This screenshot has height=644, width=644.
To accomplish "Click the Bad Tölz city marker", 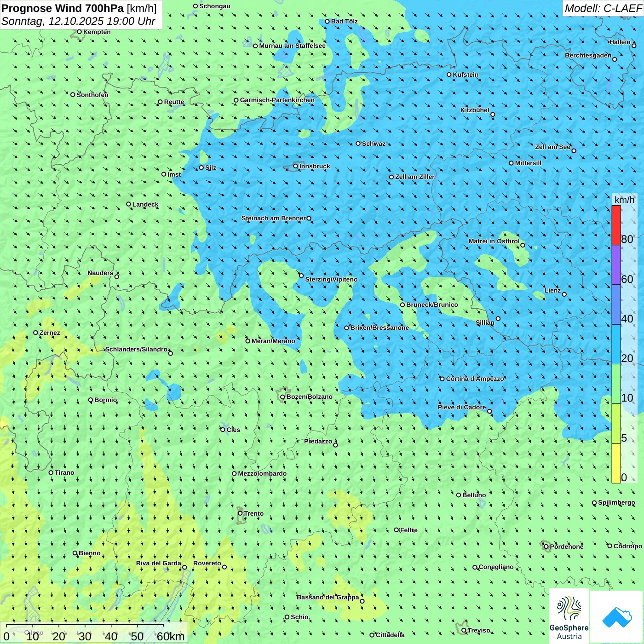I will [327, 22].
